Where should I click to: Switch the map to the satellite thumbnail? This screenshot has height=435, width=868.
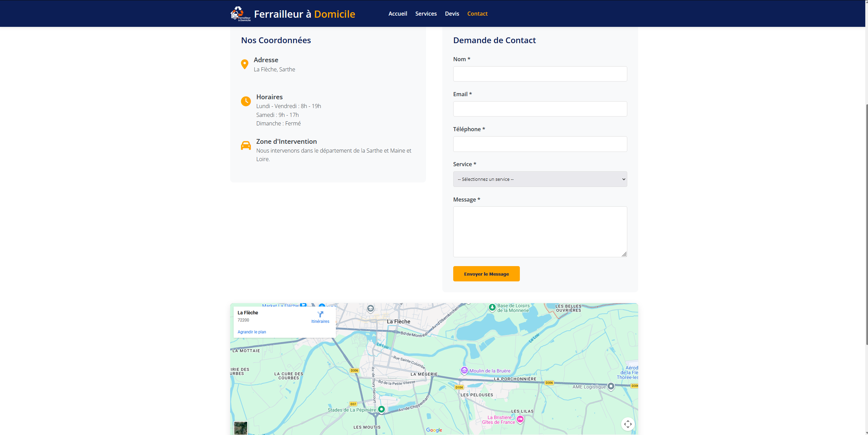[x=241, y=428]
